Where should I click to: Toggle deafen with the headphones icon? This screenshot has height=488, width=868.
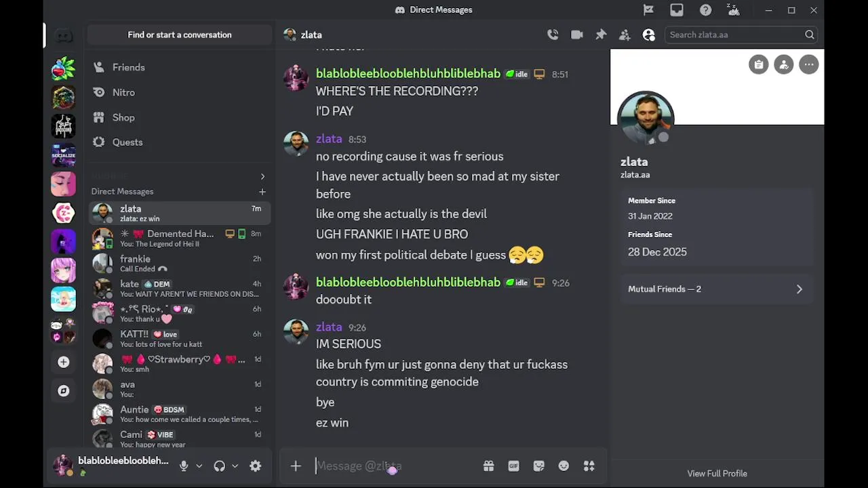pyautogui.click(x=219, y=466)
